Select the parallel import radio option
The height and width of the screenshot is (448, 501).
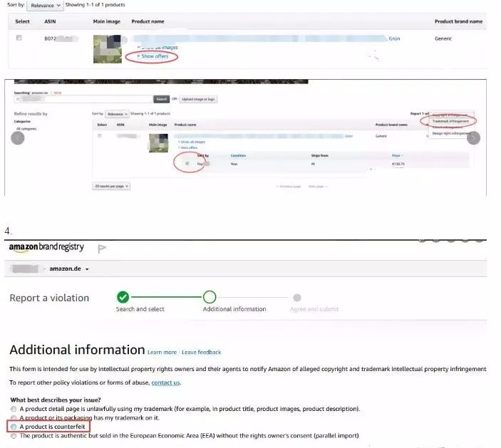coord(14,436)
